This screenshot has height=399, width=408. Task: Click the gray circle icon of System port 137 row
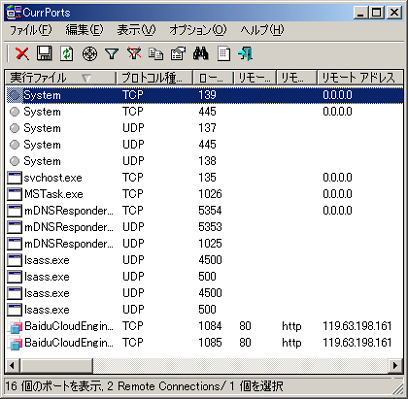(14, 128)
